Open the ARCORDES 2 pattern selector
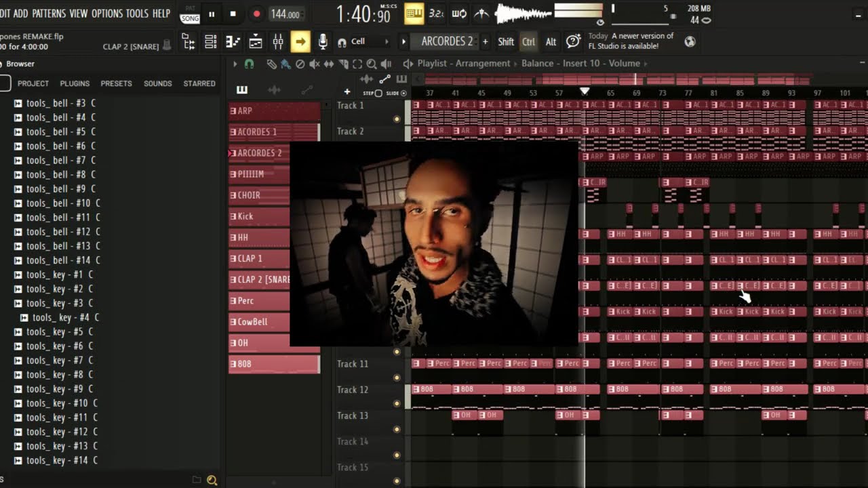This screenshot has width=868, height=488. (447, 41)
